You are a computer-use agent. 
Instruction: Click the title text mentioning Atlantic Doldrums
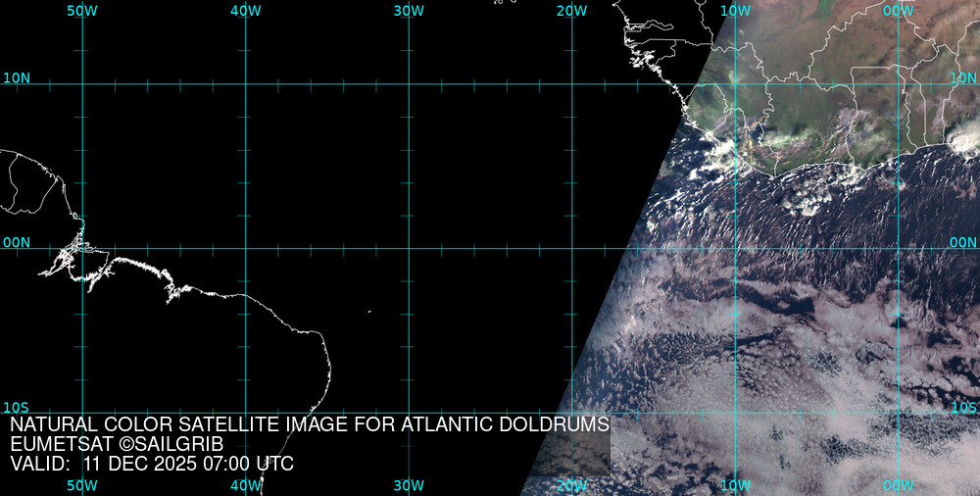(310, 424)
